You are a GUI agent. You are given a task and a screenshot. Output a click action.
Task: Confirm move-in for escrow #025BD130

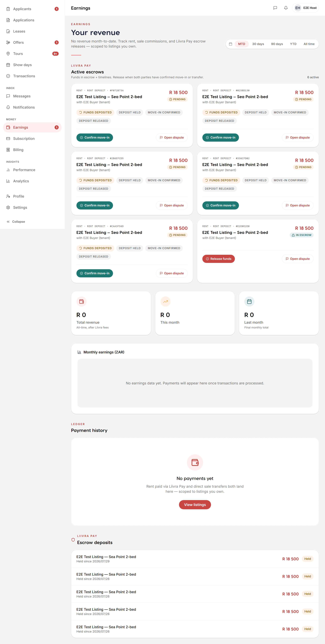pyautogui.click(x=220, y=138)
